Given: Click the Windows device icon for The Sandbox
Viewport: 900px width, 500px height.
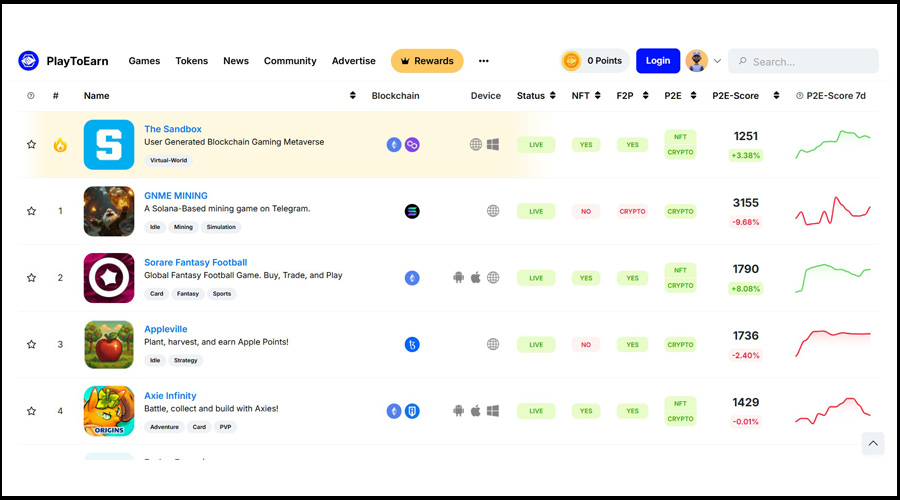Looking at the screenshot, I should point(493,145).
